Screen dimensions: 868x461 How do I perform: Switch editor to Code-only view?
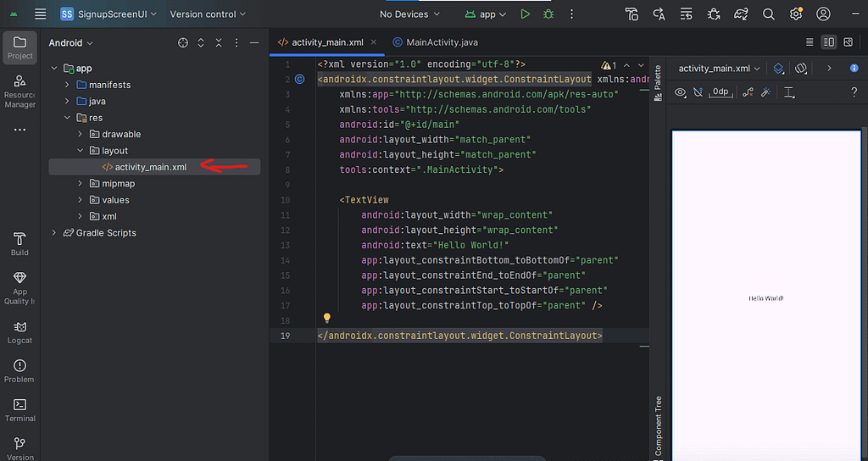click(810, 42)
